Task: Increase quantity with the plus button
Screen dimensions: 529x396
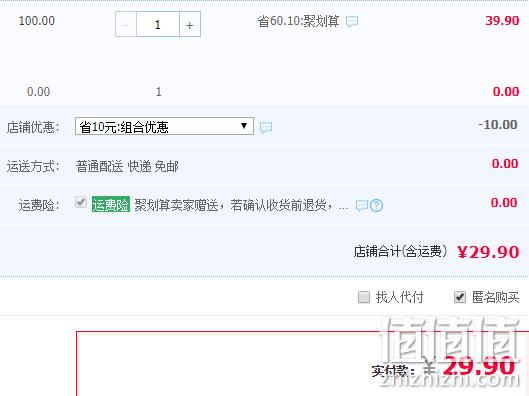Action: 190,24
